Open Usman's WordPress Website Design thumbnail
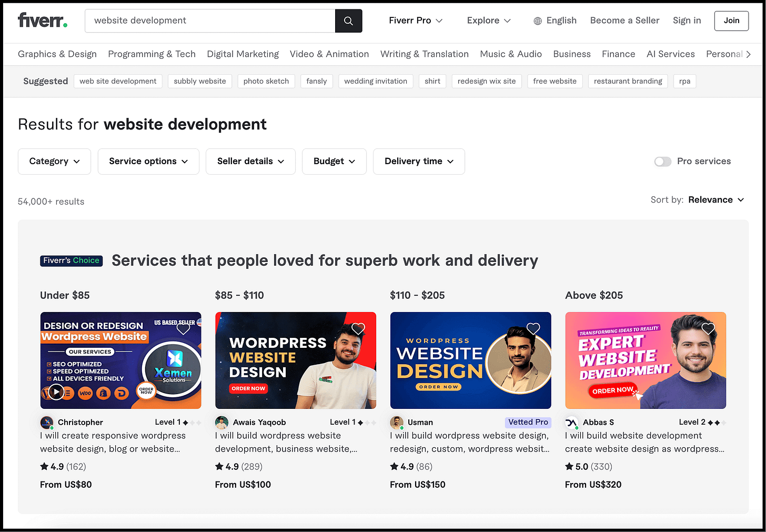Screen dimensions: 766x532 click(x=471, y=360)
